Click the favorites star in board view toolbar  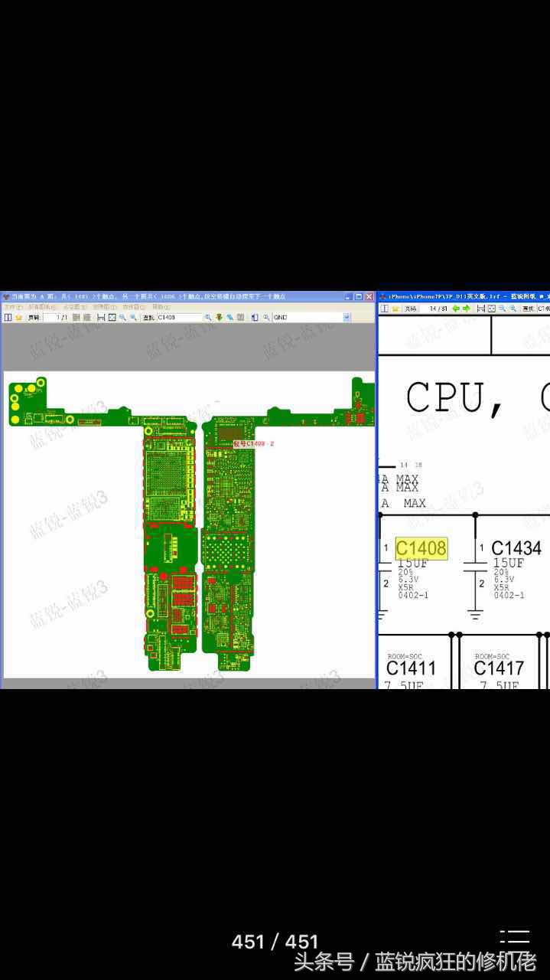pyautogui.click(x=18, y=317)
